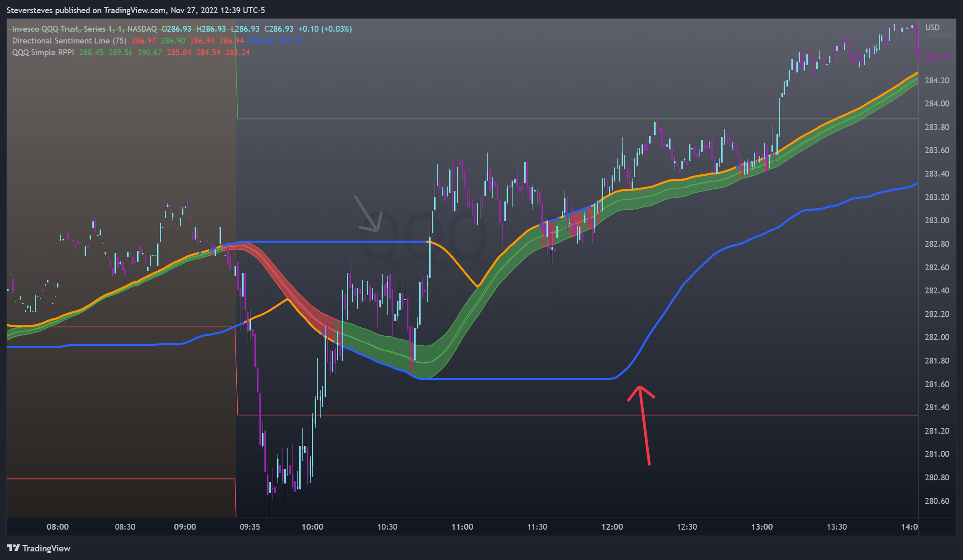The image size is (963, 560).
Task: Click the 12:30 time axis label
Action: click(x=687, y=527)
